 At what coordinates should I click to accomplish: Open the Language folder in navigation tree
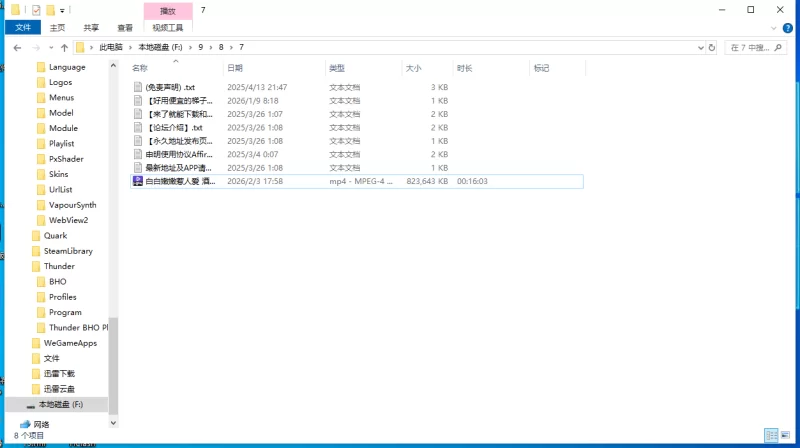pos(67,67)
